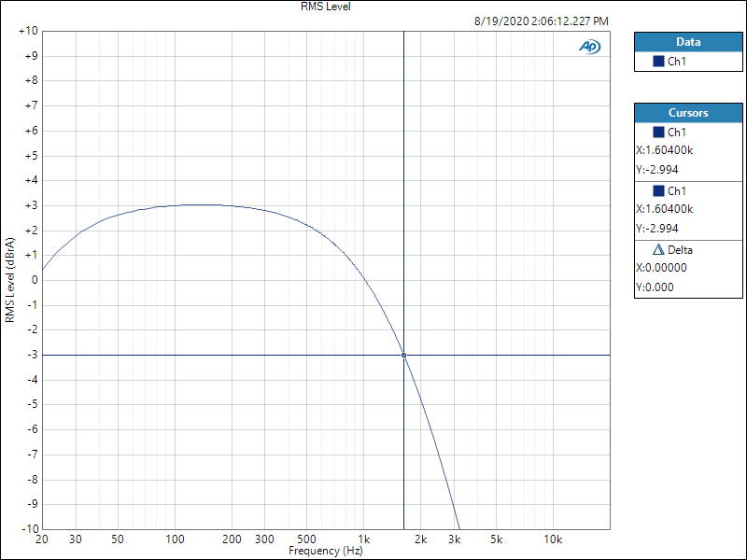Click the 50 tick label on frequency axis
The width and height of the screenshot is (747, 560).
pos(118,539)
